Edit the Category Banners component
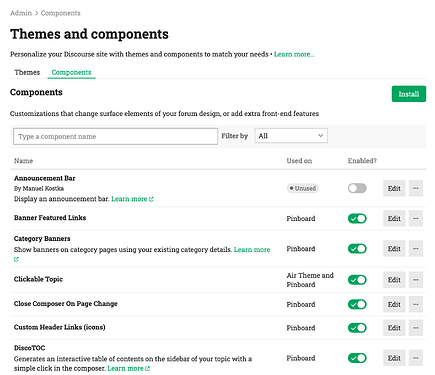Screen dimensions: 435x375 pos(394,249)
